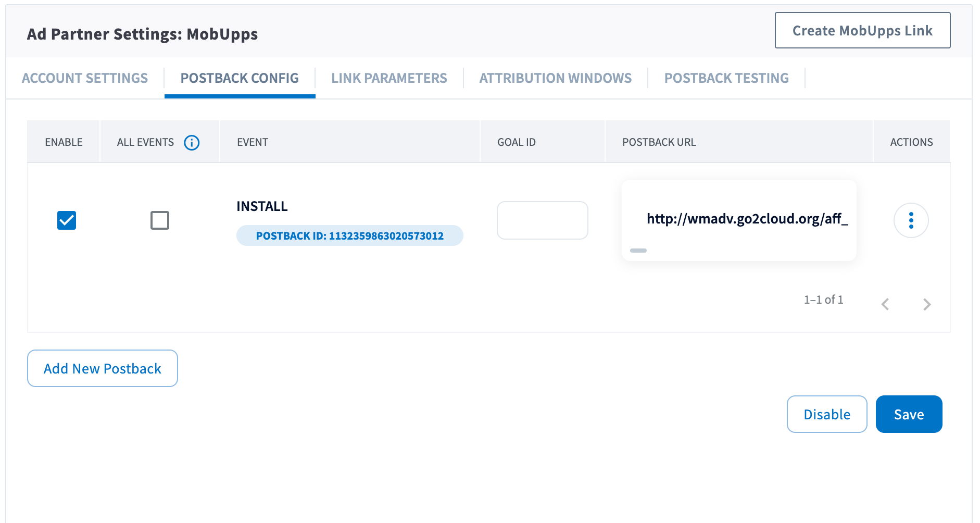Image resolution: width=980 pixels, height=523 pixels.
Task: Click the Create MobUpps Link button
Action: [862, 30]
